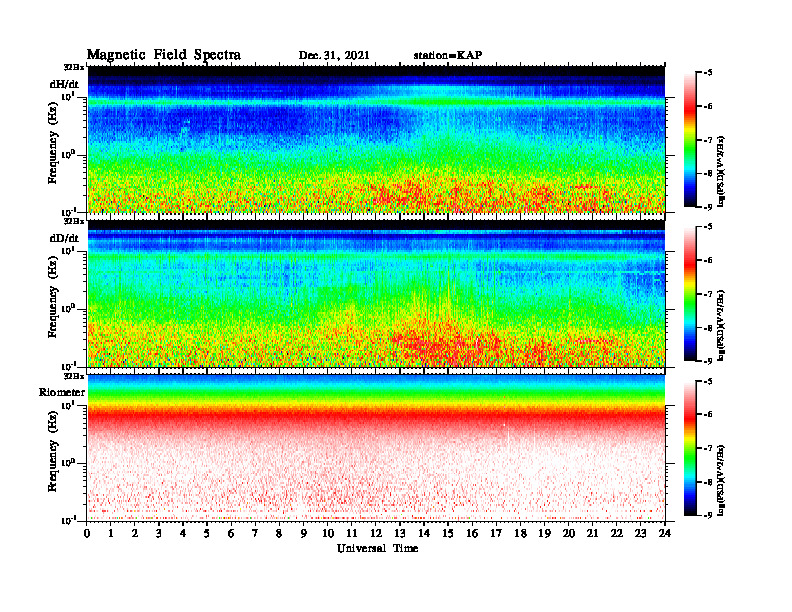Click the color bar beside the dH/dt panel

point(690,139)
